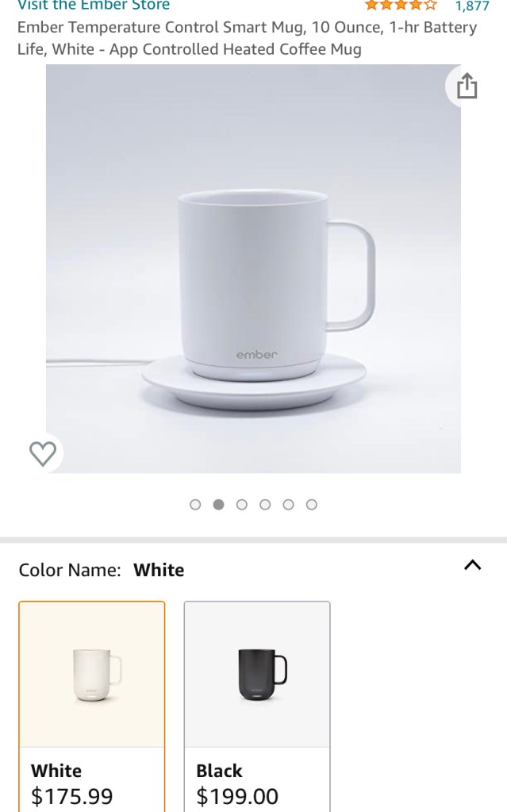Tap the Ember product title text
This screenshot has width=507, height=812.
(247, 38)
